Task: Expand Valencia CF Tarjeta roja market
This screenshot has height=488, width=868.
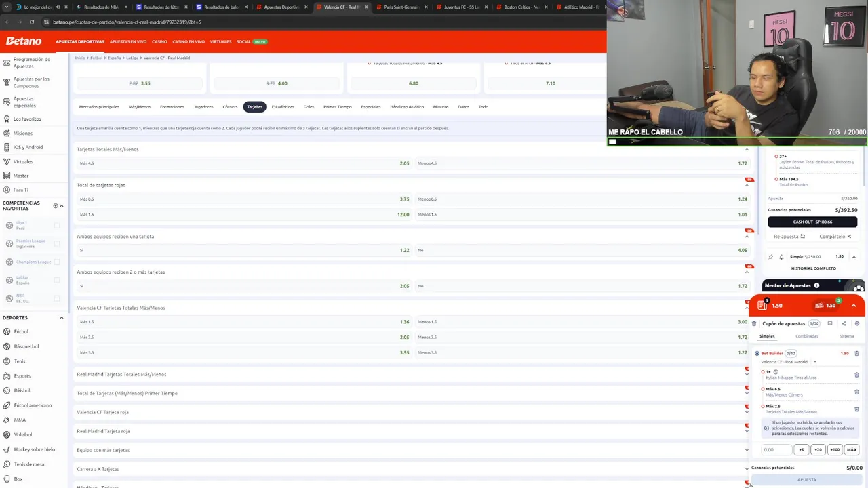Action: click(x=747, y=412)
